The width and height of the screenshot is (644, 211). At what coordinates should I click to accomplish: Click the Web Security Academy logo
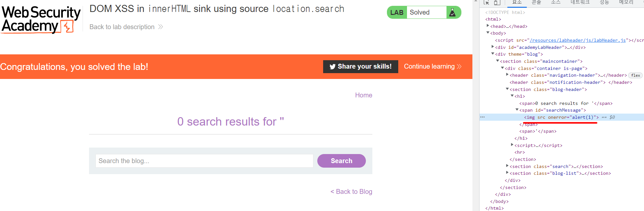(x=41, y=19)
